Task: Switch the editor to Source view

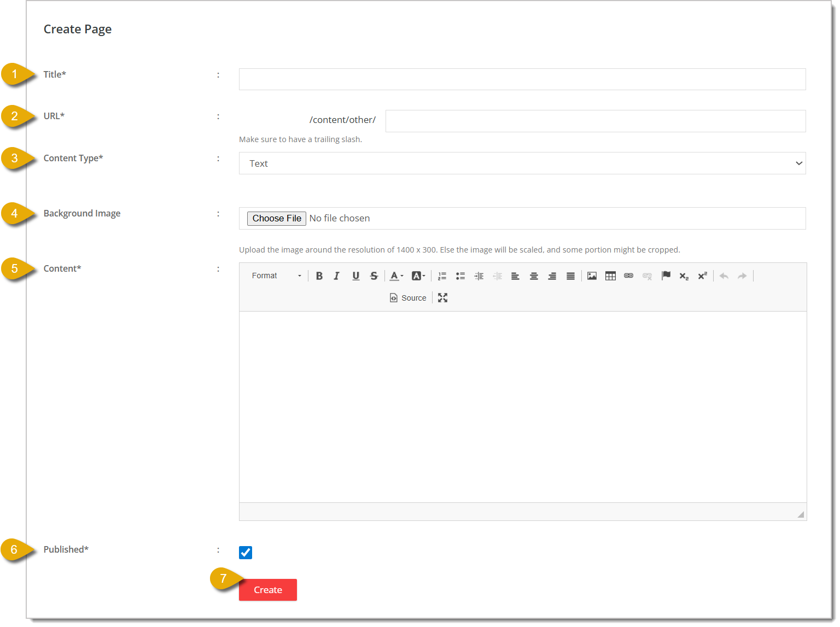Action: point(408,298)
